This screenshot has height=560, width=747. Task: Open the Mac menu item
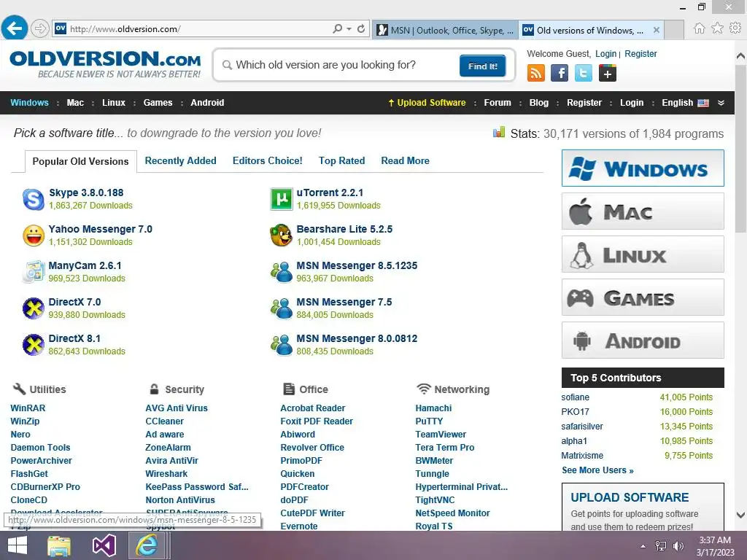tap(75, 103)
